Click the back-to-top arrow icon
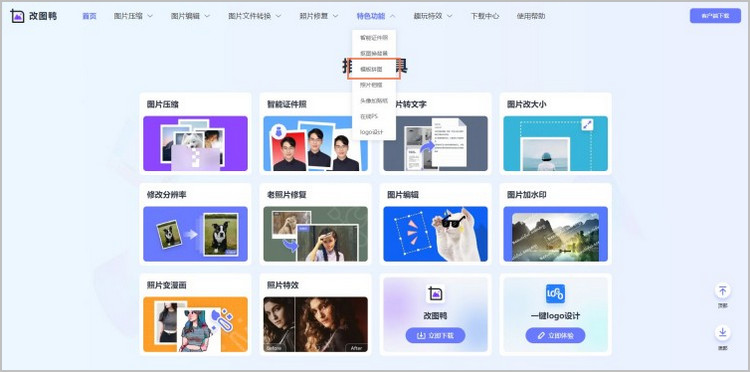The width and height of the screenshot is (750, 372). 722,290
